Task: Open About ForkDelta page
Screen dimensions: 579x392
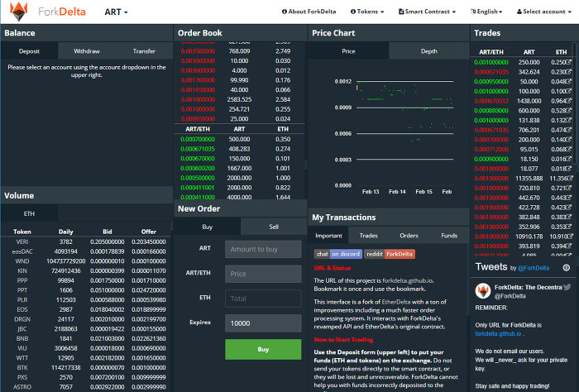Action: pyautogui.click(x=309, y=12)
